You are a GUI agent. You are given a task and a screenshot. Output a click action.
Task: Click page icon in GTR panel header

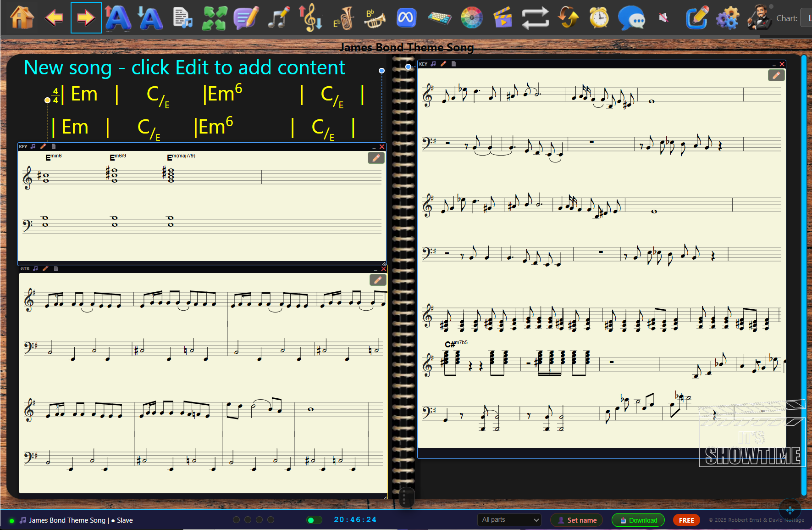tap(56, 268)
